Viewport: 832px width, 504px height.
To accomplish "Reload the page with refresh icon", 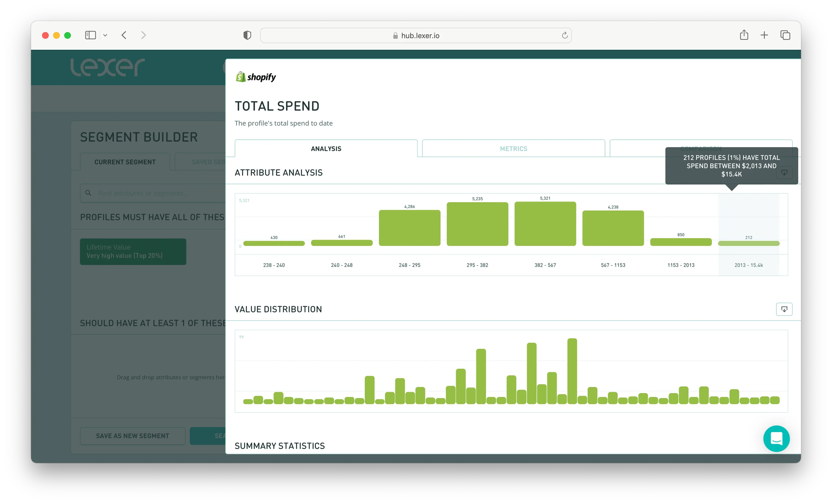I will 565,35.
